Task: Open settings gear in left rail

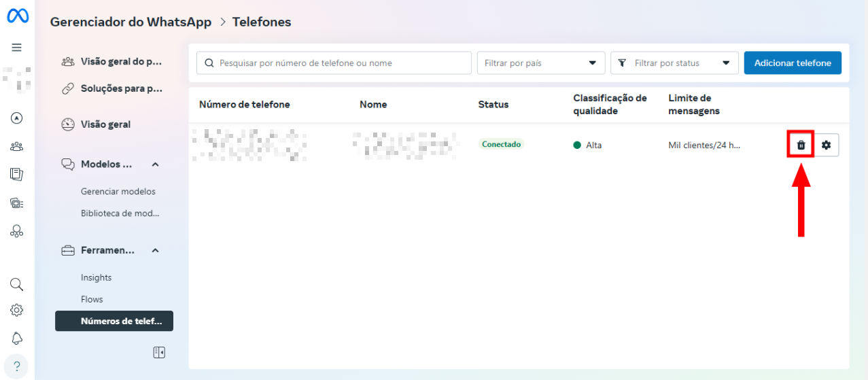Action: [x=17, y=310]
